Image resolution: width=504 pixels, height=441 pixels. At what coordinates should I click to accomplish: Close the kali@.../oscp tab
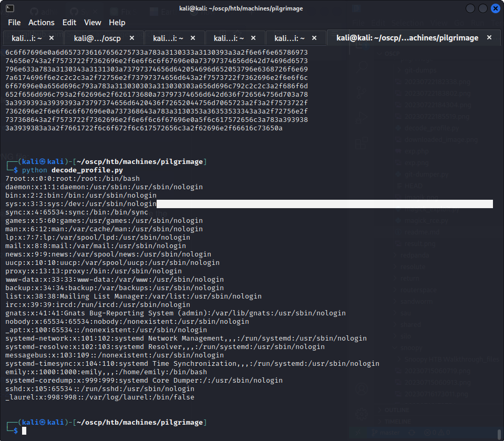[x=132, y=38]
